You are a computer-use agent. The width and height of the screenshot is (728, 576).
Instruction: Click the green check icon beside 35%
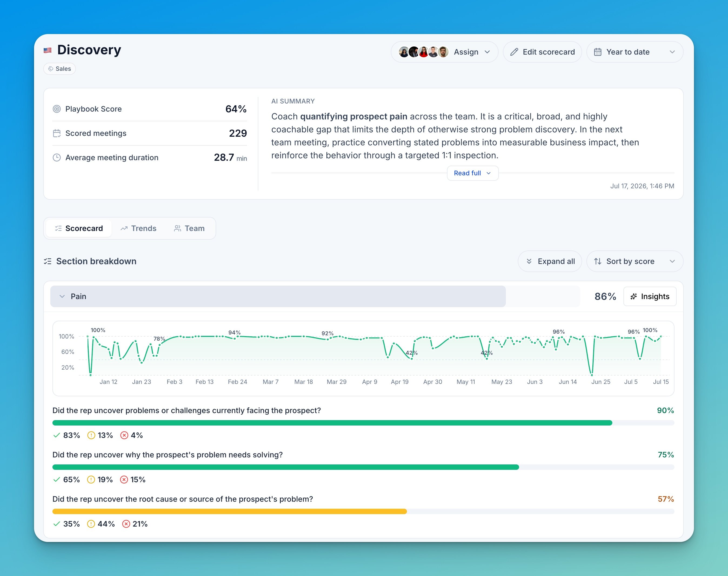[57, 524]
